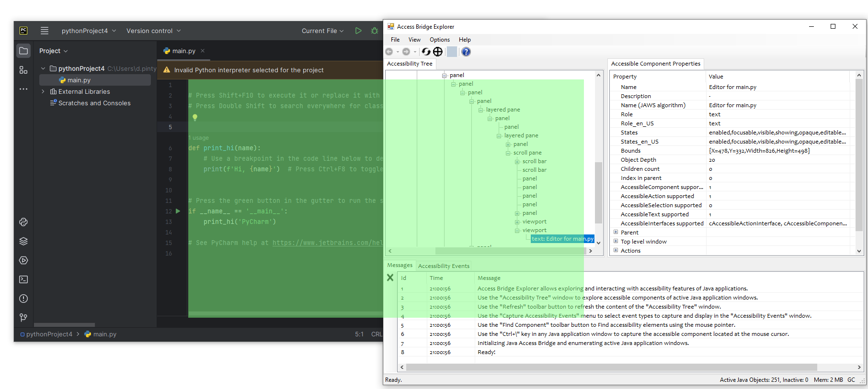Open Current File run configuration dropdown
Image resolution: width=868 pixels, height=389 pixels.
(x=323, y=31)
